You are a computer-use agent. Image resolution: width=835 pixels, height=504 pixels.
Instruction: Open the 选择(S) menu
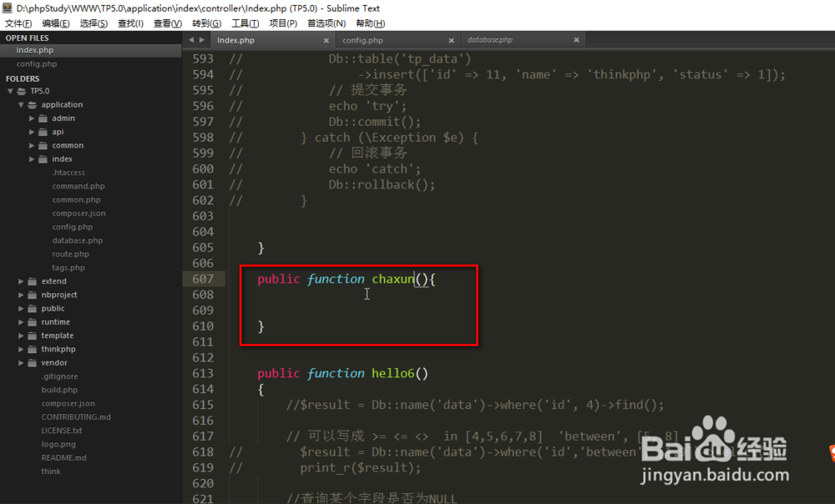94,23
